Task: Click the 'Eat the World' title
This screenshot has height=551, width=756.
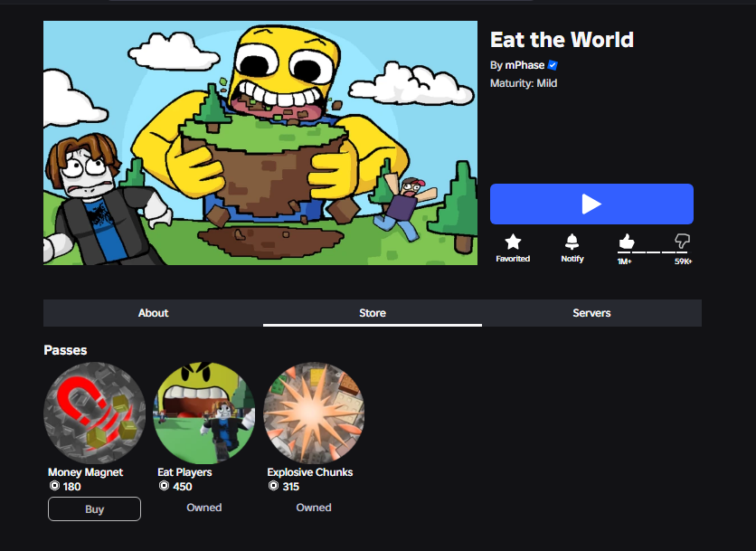Action: point(562,40)
